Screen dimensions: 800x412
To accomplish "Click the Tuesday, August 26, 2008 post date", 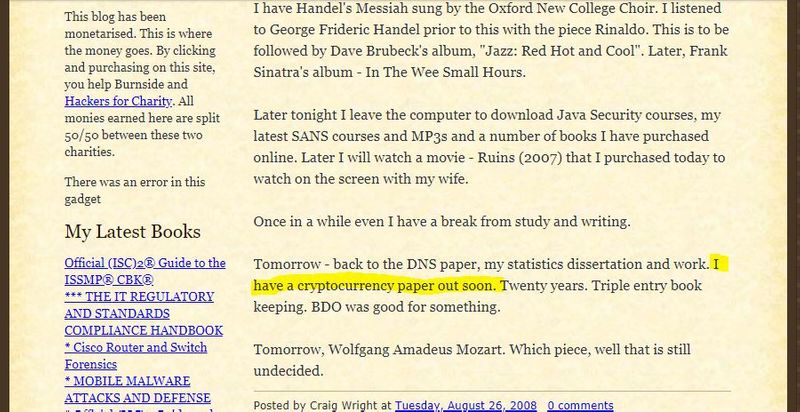I will pyautogui.click(x=464, y=405).
